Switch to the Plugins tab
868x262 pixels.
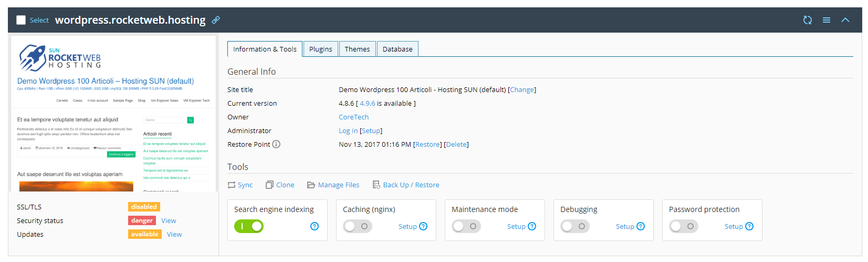pyautogui.click(x=320, y=49)
